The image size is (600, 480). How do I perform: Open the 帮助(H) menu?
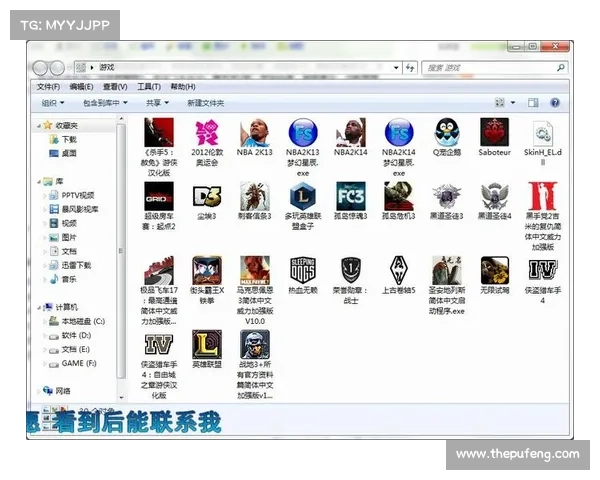(x=183, y=87)
